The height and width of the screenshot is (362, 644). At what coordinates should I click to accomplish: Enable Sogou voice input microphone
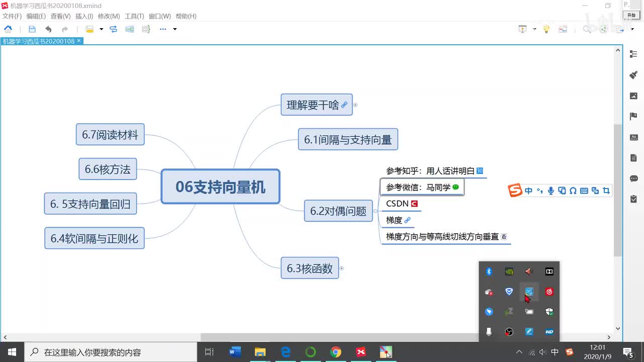pos(551,191)
